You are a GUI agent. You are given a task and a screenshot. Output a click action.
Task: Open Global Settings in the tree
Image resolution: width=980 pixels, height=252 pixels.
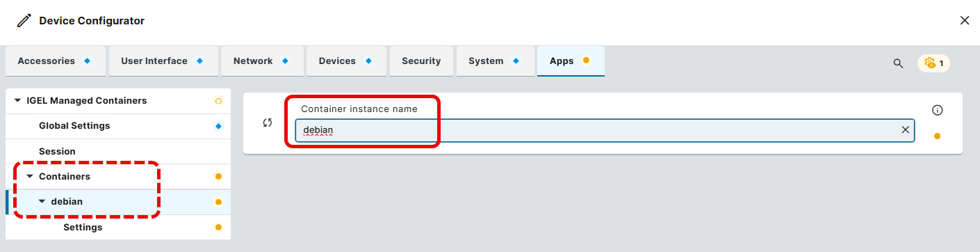pyautogui.click(x=118, y=126)
